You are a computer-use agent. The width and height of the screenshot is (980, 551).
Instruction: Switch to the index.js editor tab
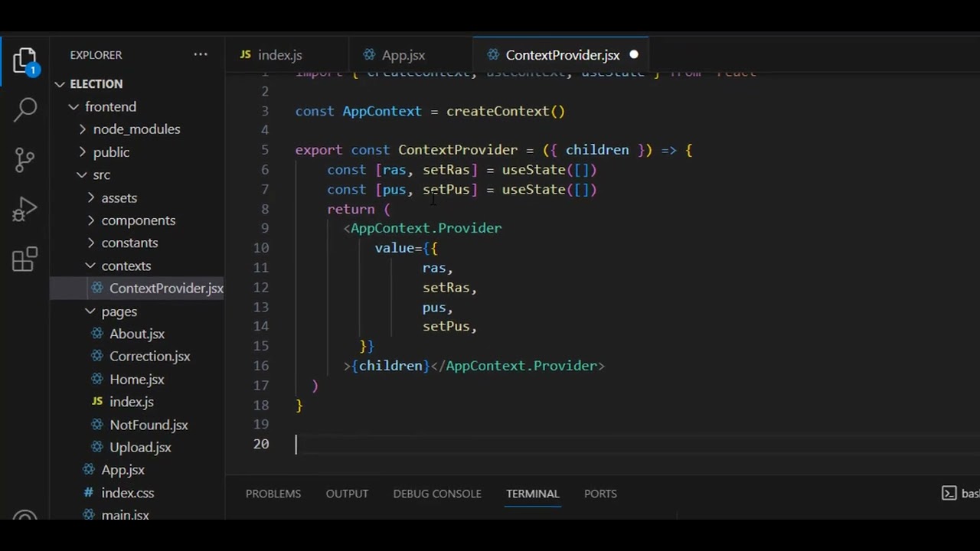point(286,55)
